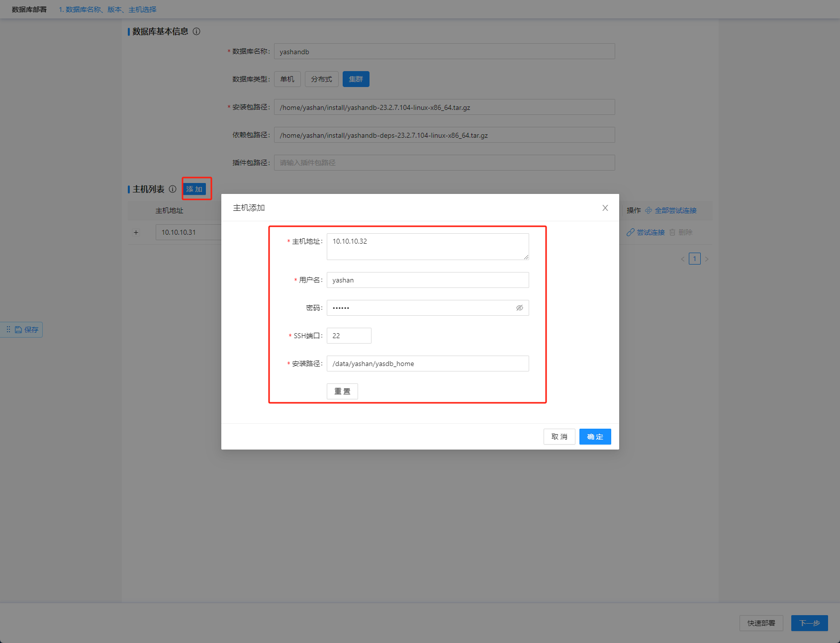Focus the 密码 password field

tap(428, 308)
